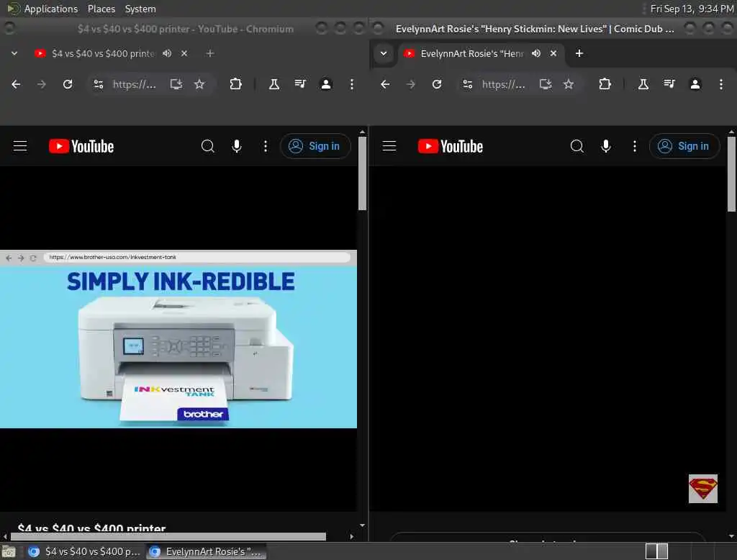The height and width of the screenshot is (560, 737).
Task: Close the $4 vs $40 printer tab
Action: click(x=184, y=53)
